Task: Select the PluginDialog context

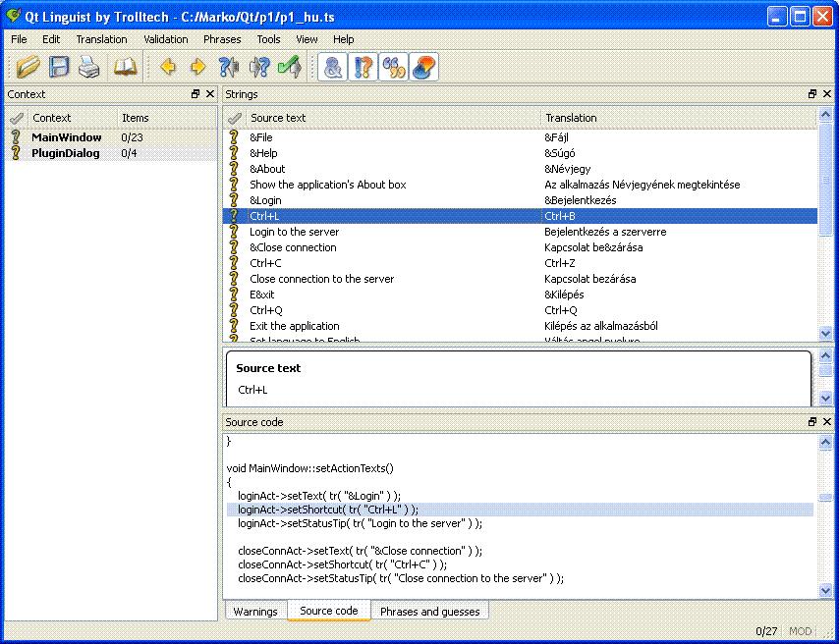Action: 111,153
